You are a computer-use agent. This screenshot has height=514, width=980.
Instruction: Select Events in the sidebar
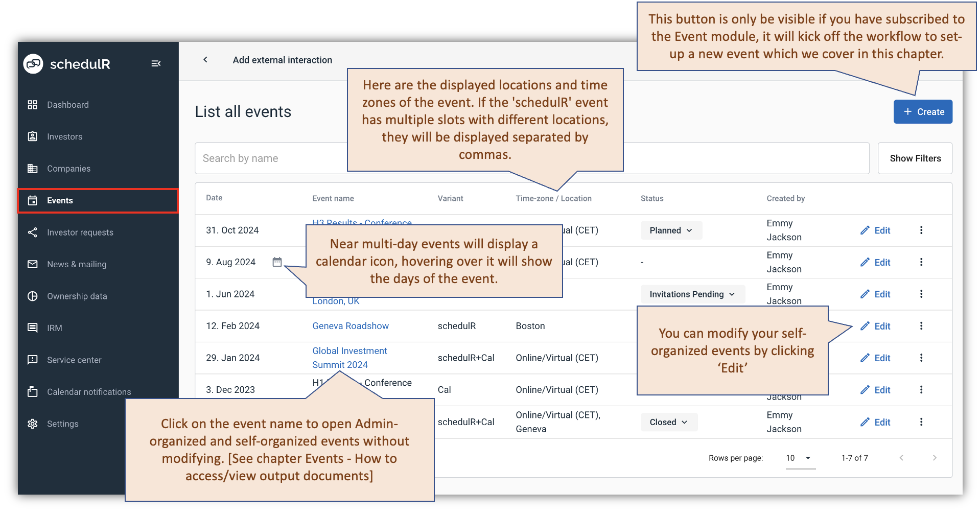click(60, 200)
